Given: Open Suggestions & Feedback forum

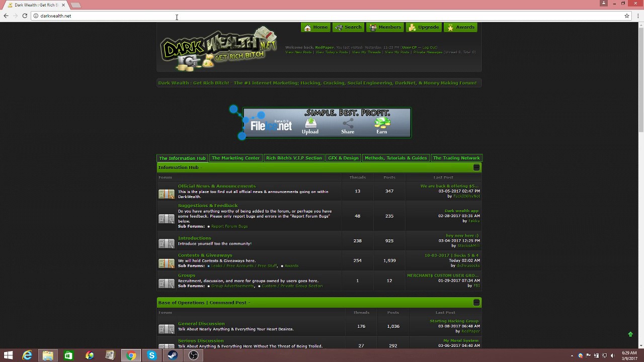Looking at the screenshot, I should (x=208, y=206).
